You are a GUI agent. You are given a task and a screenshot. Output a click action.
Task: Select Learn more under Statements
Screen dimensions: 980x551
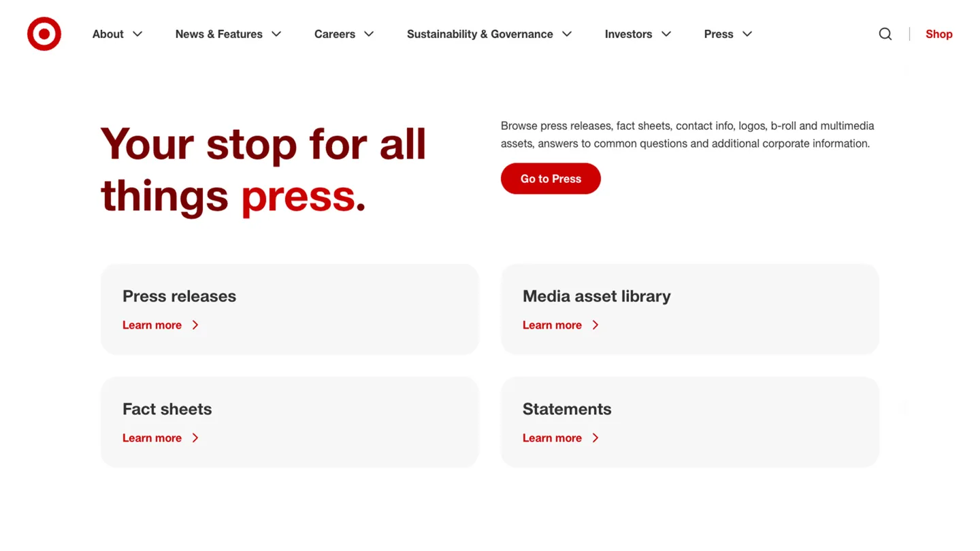[x=552, y=438]
